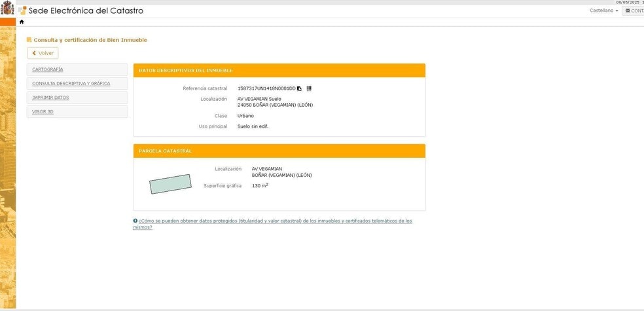Viewport: 644px width, 311px height.
Task: Open the Castellano language dropdown
Action: pos(603,10)
